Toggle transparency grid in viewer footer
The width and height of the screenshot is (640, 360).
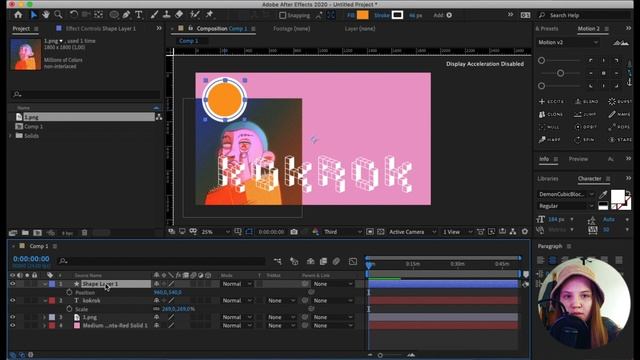point(380,232)
